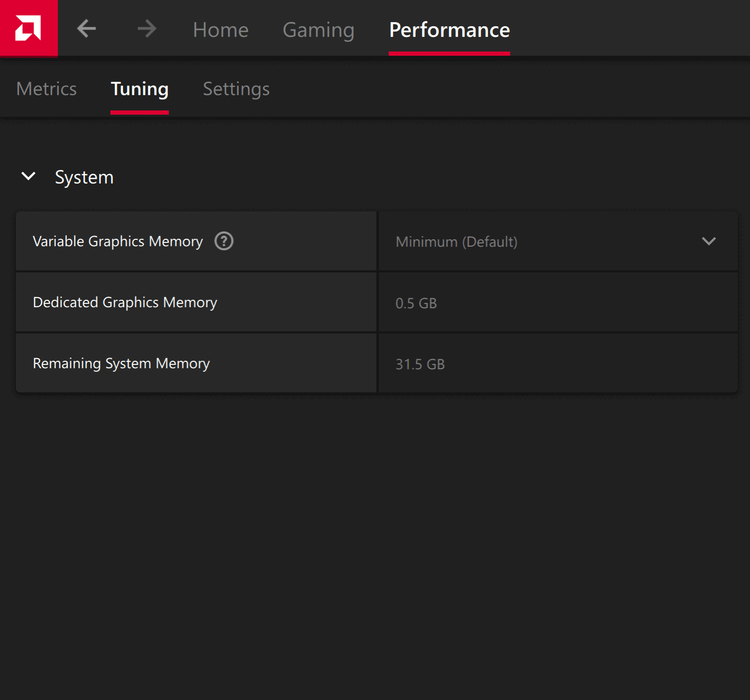
Task: Navigate to the Gaming section
Action: click(318, 30)
